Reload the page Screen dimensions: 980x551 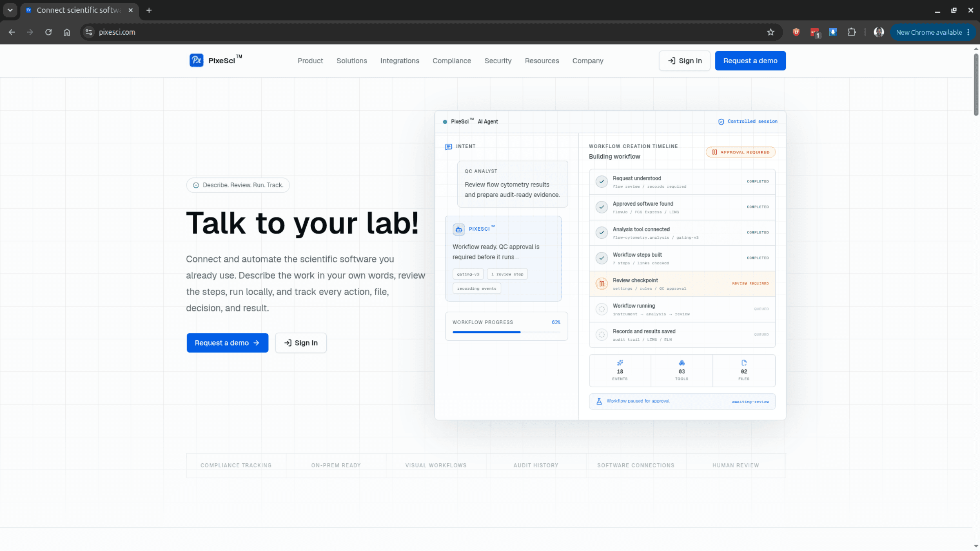tap(49, 32)
